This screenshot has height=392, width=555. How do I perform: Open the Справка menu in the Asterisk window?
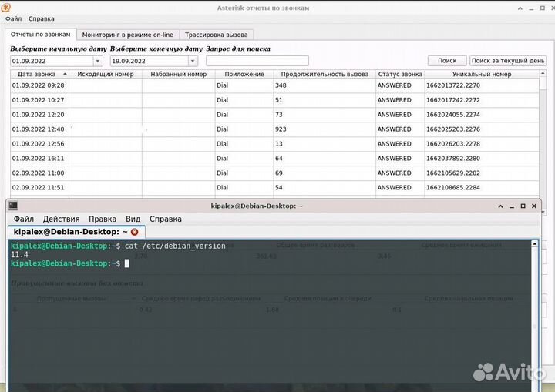[x=42, y=18]
